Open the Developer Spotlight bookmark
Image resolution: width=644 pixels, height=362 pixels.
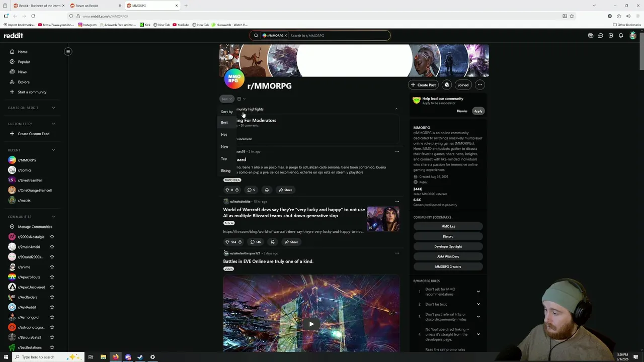[448, 246]
